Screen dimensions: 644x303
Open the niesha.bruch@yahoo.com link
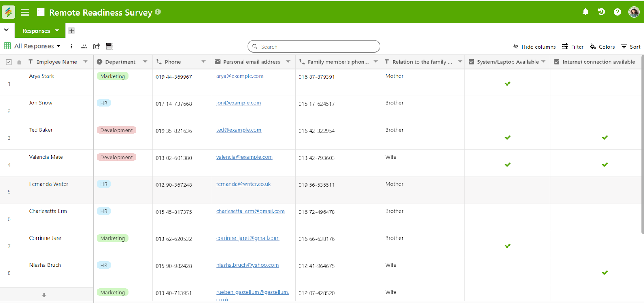point(248,265)
